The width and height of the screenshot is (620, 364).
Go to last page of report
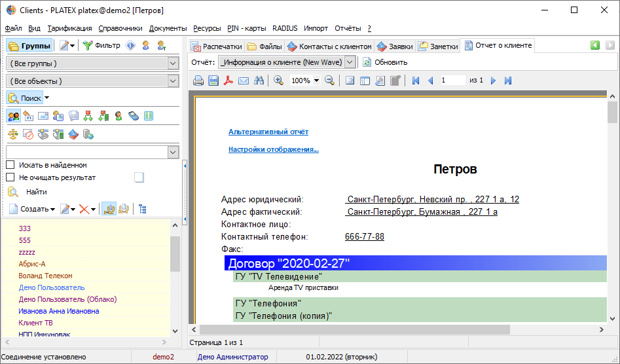point(508,81)
